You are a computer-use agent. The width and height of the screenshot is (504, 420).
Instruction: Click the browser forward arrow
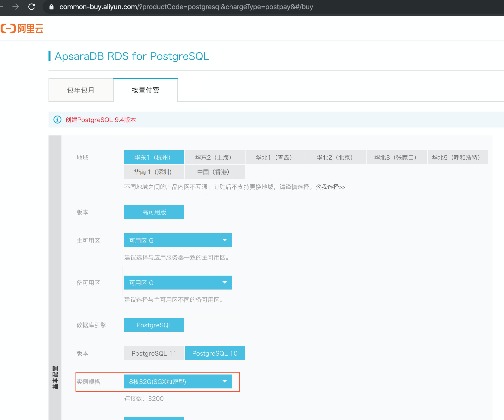(x=16, y=7)
